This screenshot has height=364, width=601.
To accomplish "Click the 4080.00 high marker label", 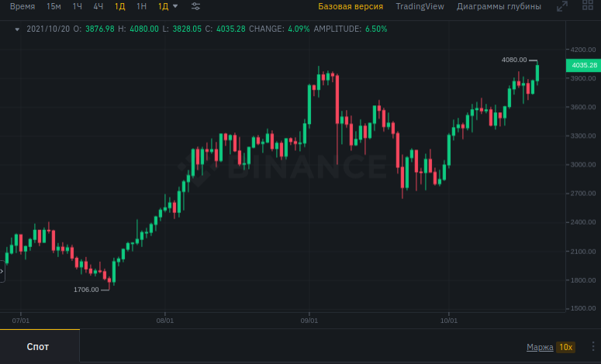I will 514,60.
